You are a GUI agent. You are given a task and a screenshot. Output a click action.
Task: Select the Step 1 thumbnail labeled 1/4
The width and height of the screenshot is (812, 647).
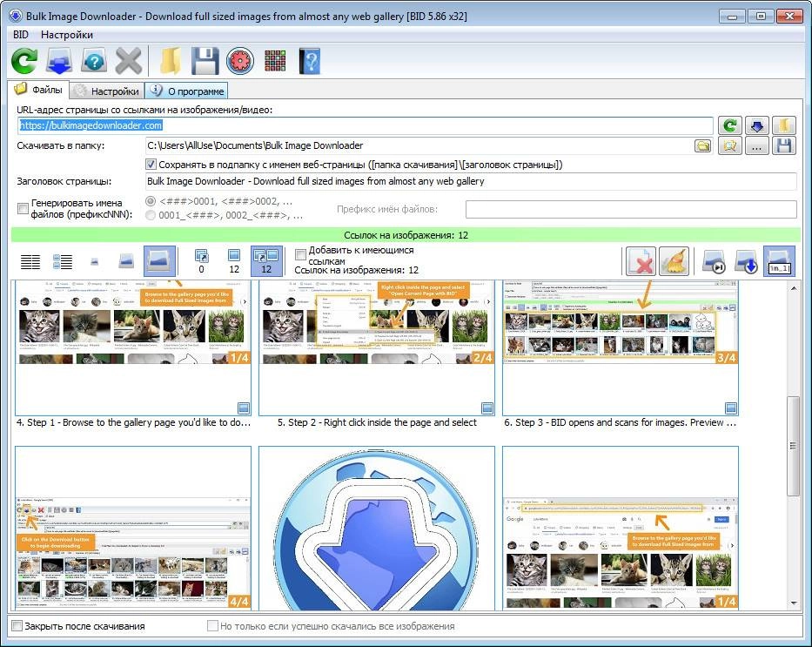click(133, 347)
